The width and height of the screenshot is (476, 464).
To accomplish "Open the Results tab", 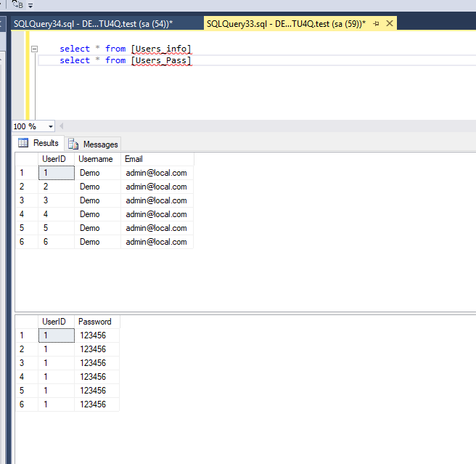I will point(45,143).
